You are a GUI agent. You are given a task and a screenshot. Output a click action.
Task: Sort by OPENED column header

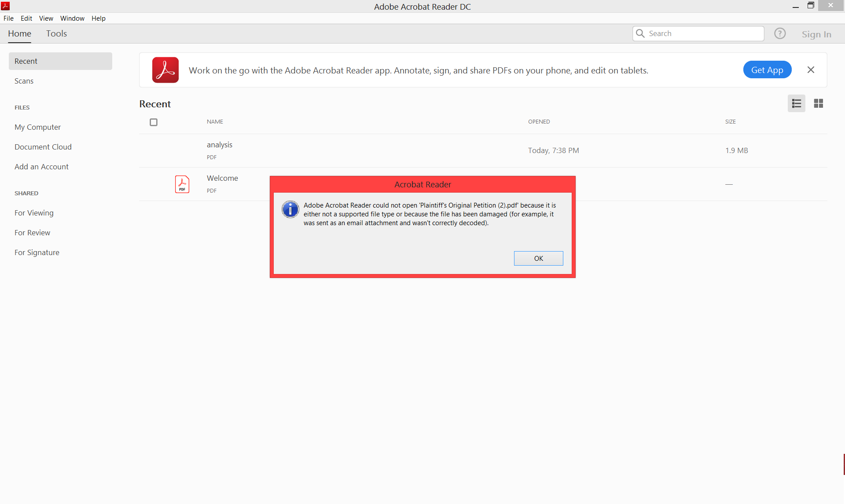539,122
